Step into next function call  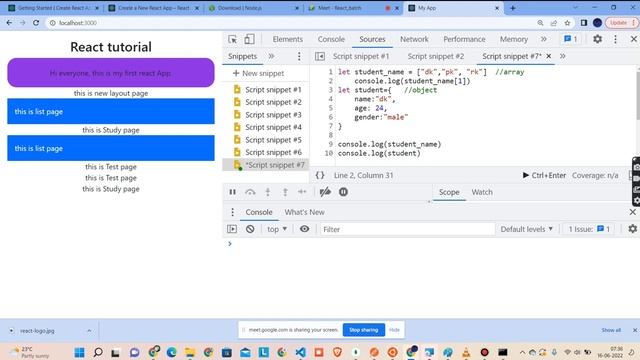point(268,192)
